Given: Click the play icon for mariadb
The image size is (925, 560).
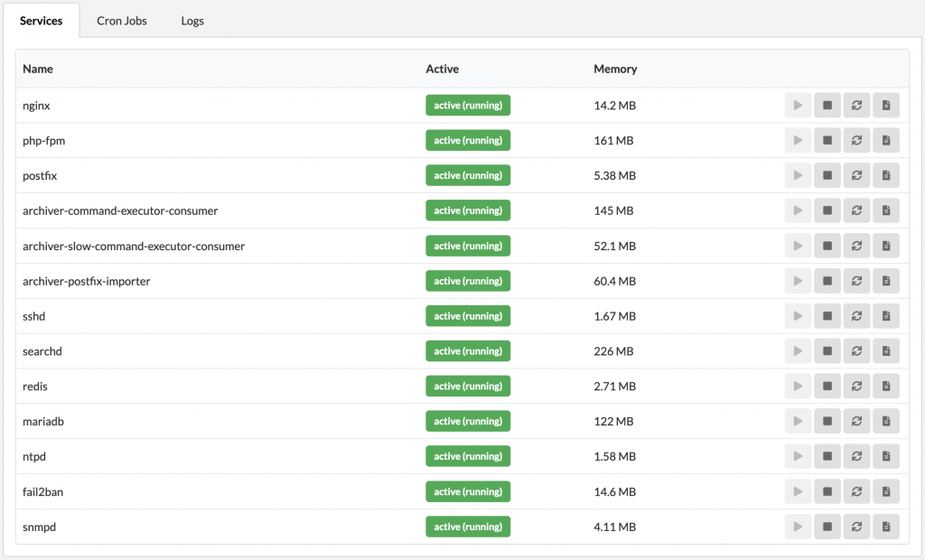Looking at the screenshot, I should click(x=798, y=421).
